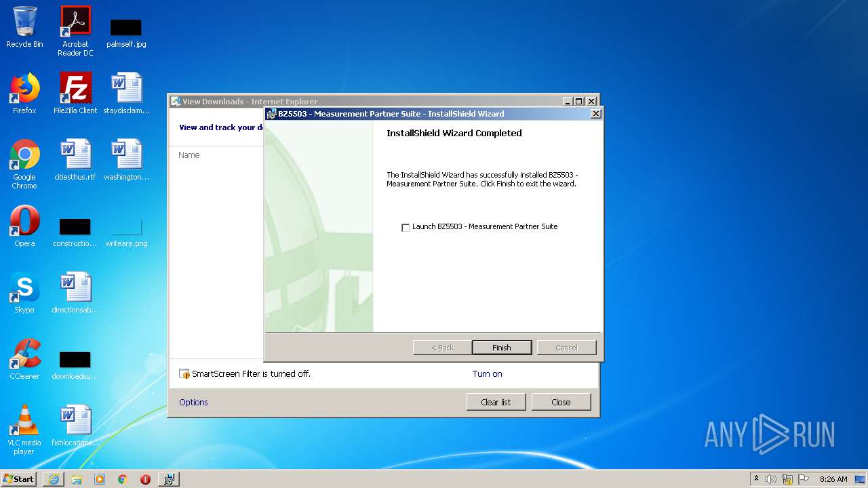Open Options link in View Downloads
Viewport: 868px width, 488px height.
click(193, 402)
